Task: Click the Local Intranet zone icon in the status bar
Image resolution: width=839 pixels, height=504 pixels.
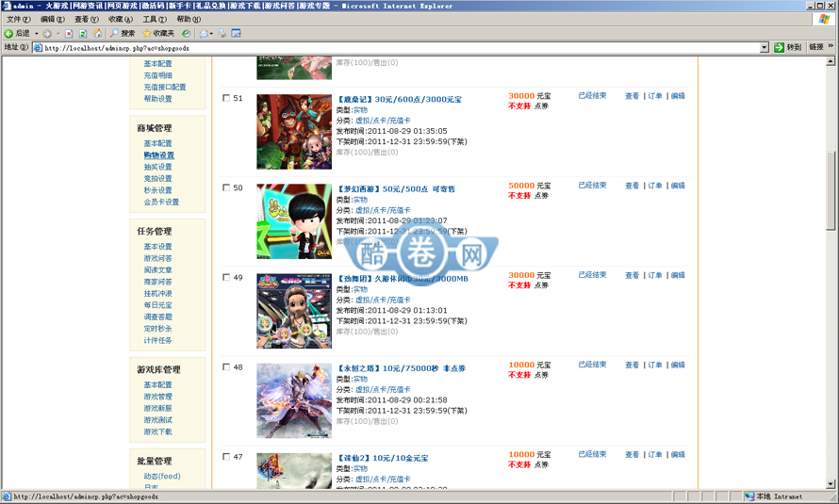Action: (x=749, y=496)
